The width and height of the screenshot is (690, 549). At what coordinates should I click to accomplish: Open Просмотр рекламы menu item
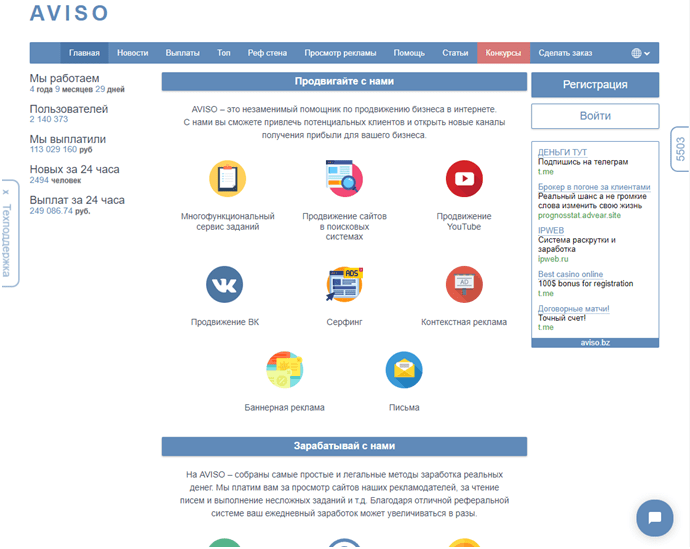(340, 53)
